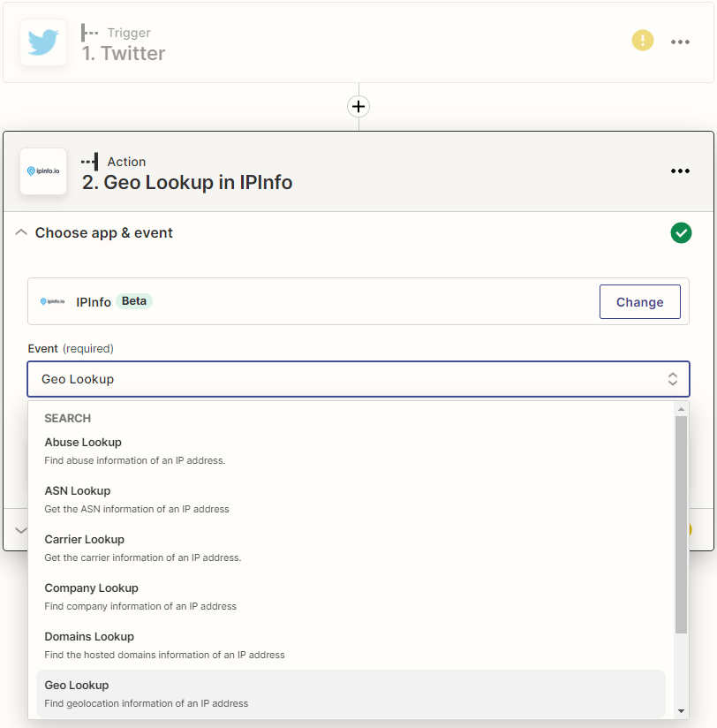Choose the Company Lookup event option
Image resolution: width=717 pixels, height=728 pixels.
[351, 596]
